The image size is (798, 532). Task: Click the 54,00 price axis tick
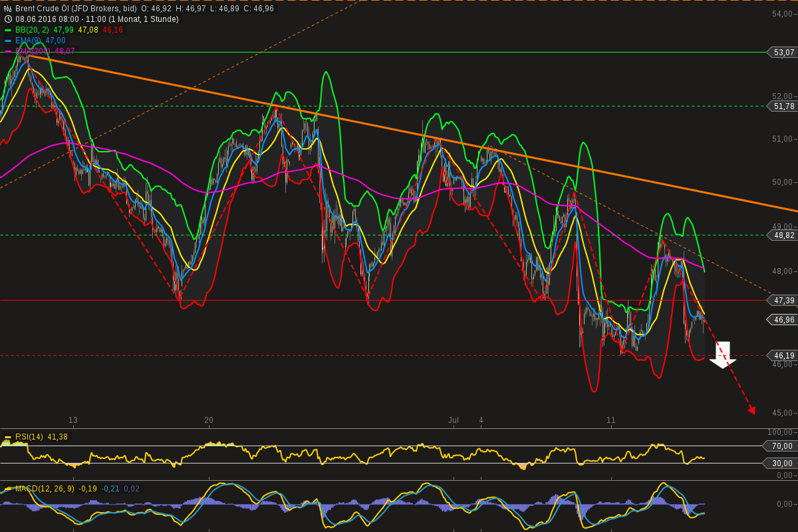coord(782,13)
